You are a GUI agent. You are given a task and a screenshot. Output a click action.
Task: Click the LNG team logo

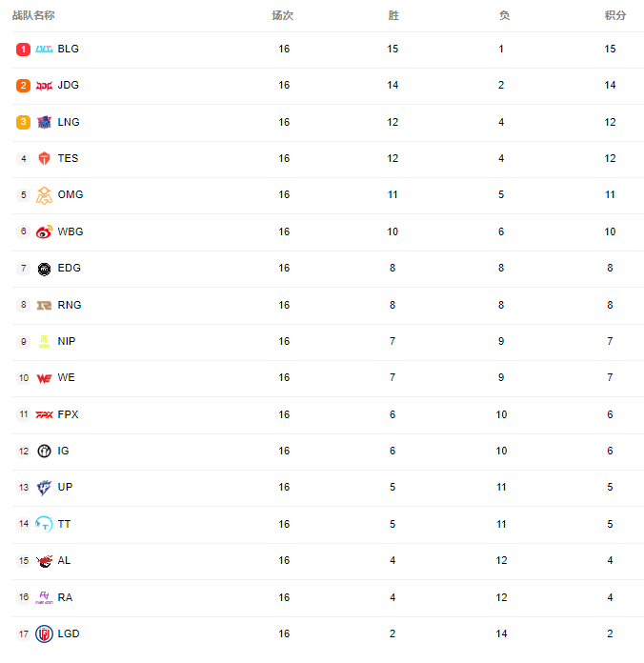click(x=44, y=122)
